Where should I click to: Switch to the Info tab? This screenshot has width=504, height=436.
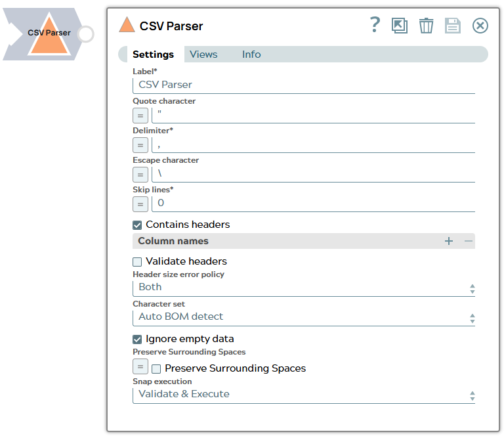tap(251, 54)
